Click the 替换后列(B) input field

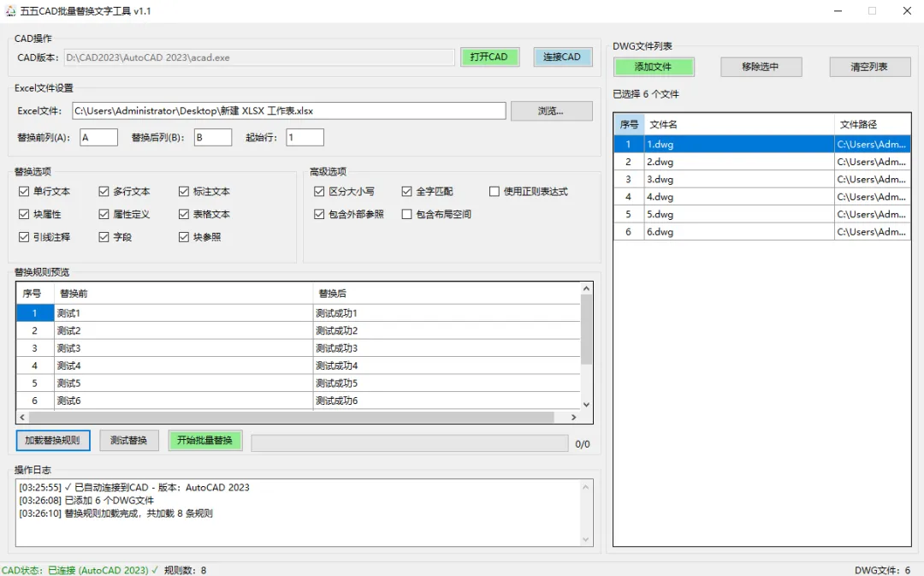click(x=213, y=138)
